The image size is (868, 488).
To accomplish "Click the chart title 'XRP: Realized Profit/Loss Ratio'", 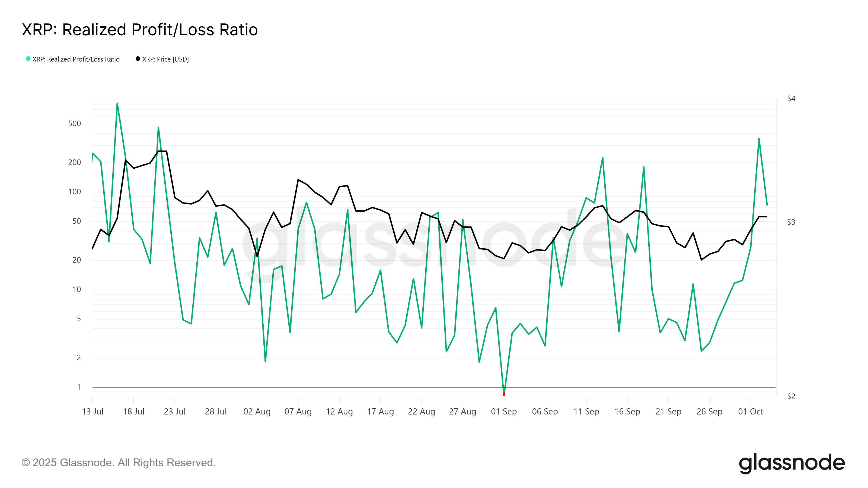I will [x=139, y=30].
